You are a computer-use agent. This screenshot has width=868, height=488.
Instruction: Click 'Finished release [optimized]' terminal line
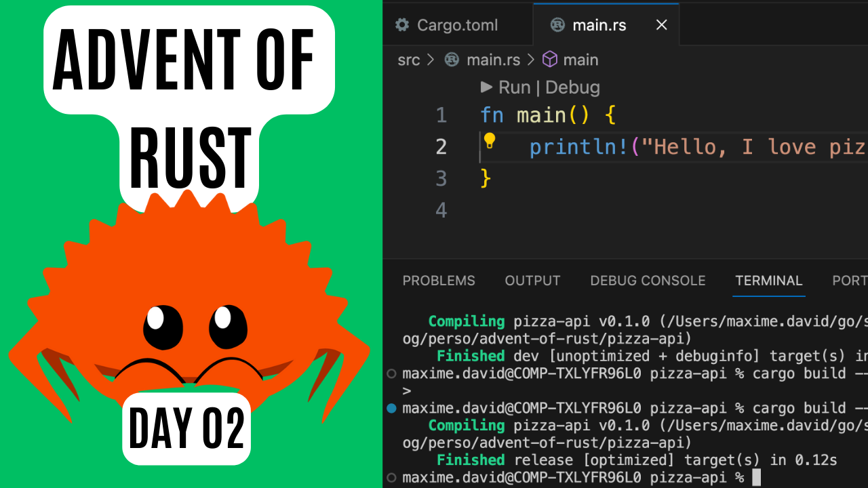coord(637,460)
